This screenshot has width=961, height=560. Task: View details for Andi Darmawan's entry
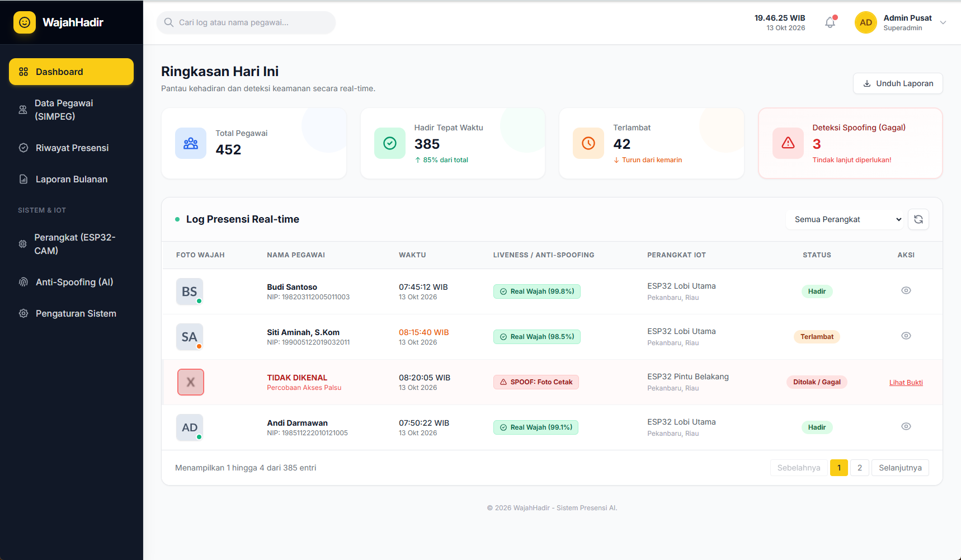click(906, 426)
